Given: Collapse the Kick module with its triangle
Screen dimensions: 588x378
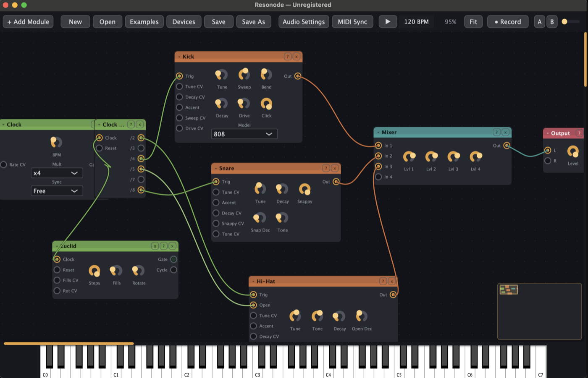Looking at the screenshot, I should 179,57.
